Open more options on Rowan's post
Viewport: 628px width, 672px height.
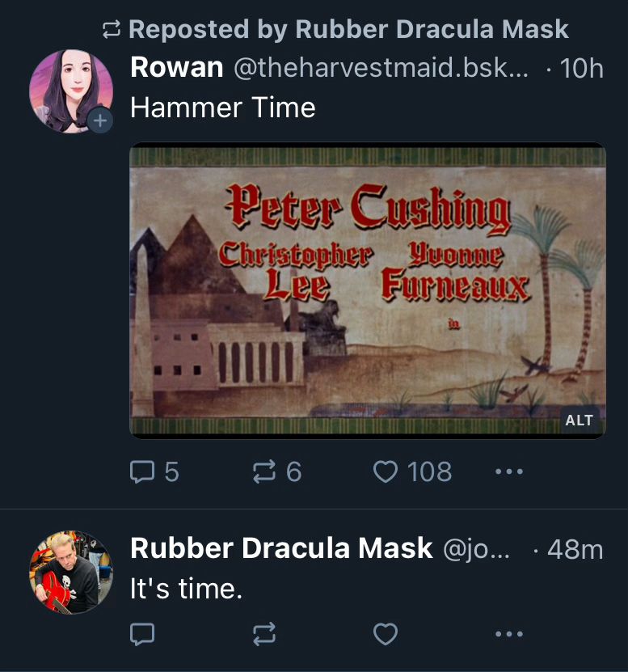pyautogui.click(x=508, y=472)
